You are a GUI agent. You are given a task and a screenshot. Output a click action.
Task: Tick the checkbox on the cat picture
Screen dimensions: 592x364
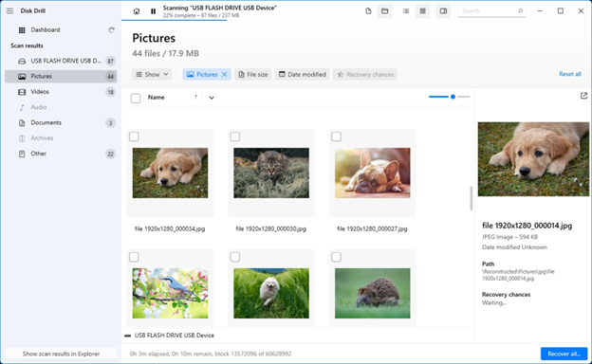click(235, 136)
